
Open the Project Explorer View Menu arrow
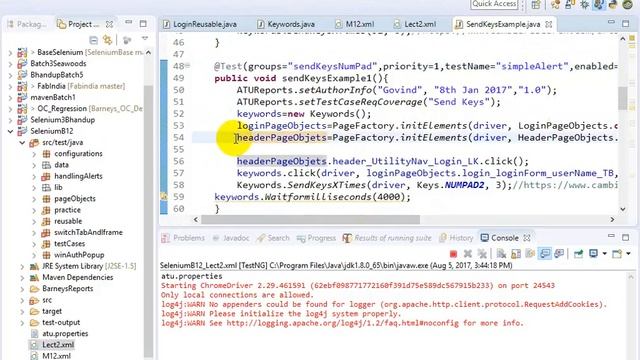144,39
